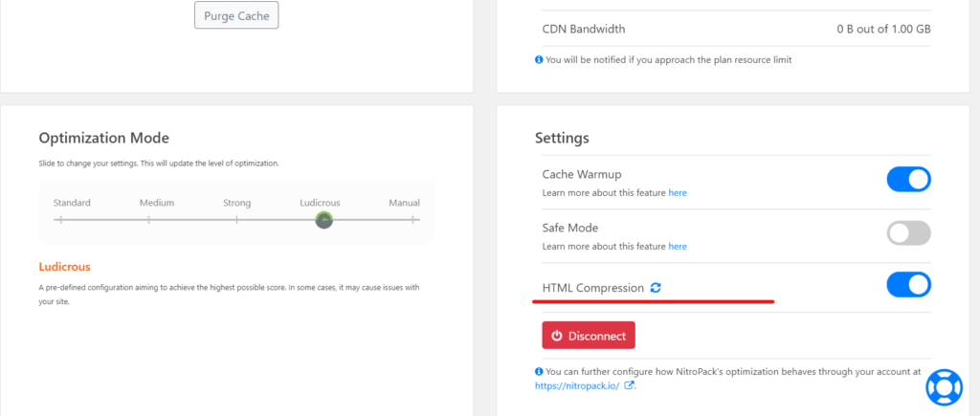The image size is (980, 416).
Task: Click the info icon beside NitroPack account note
Action: [539, 371]
